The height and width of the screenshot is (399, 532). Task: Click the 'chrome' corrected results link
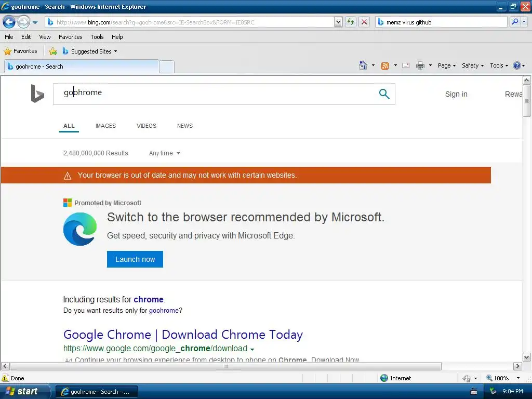pyautogui.click(x=148, y=300)
